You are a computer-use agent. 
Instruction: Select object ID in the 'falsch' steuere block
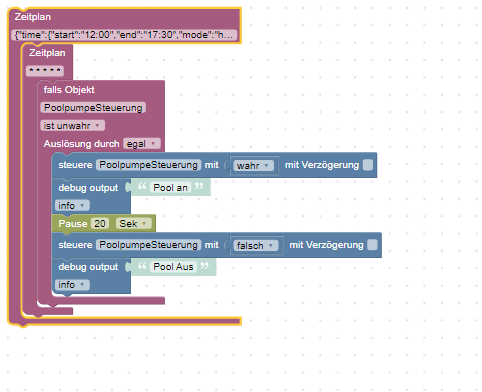[148, 245]
